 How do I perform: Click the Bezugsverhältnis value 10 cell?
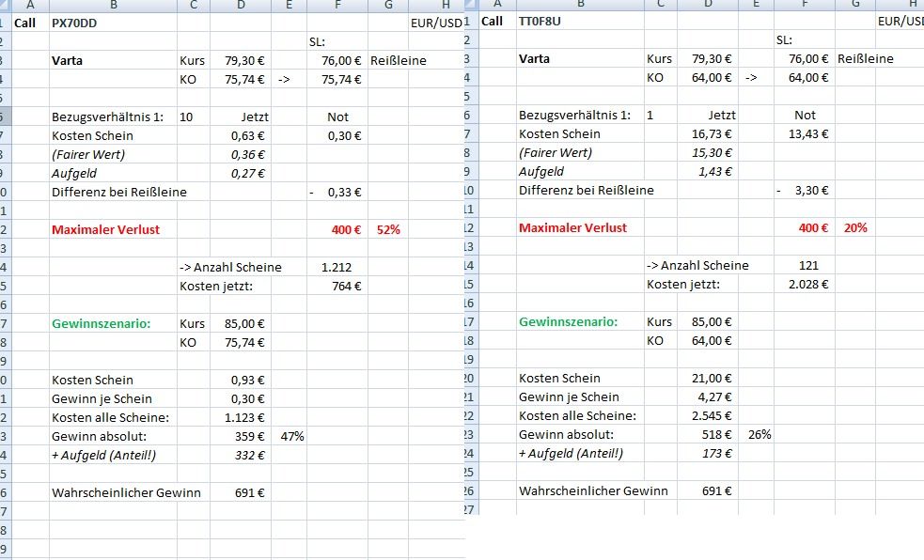[x=186, y=117]
